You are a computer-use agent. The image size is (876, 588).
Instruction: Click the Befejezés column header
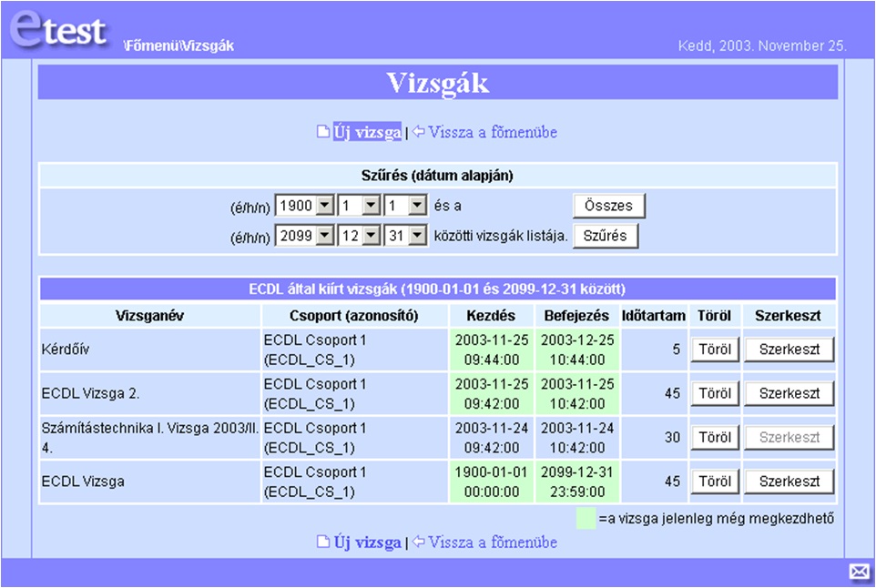coord(576,316)
